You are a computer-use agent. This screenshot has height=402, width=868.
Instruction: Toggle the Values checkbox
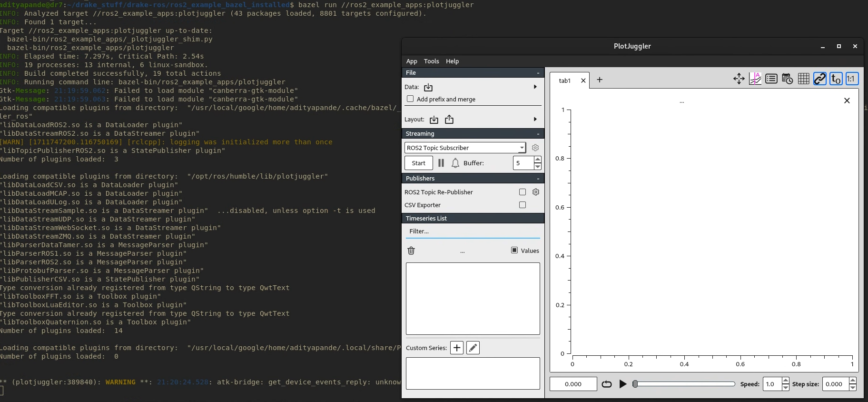click(x=514, y=250)
